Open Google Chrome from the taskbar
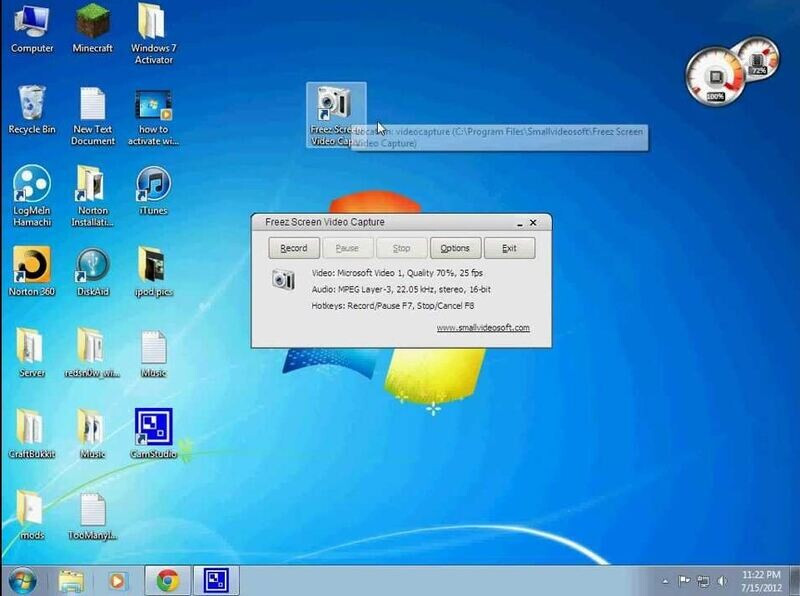This screenshot has height=596, width=800. [x=167, y=580]
